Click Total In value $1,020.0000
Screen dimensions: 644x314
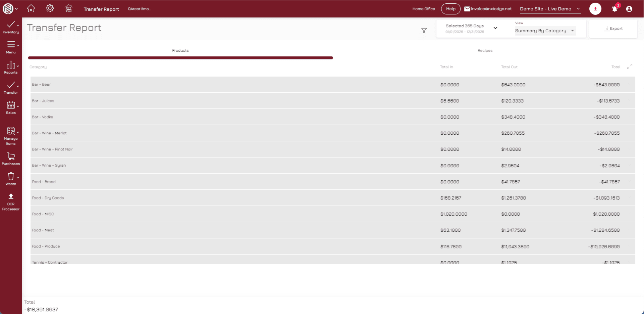pyautogui.click(x=453, y=214)
